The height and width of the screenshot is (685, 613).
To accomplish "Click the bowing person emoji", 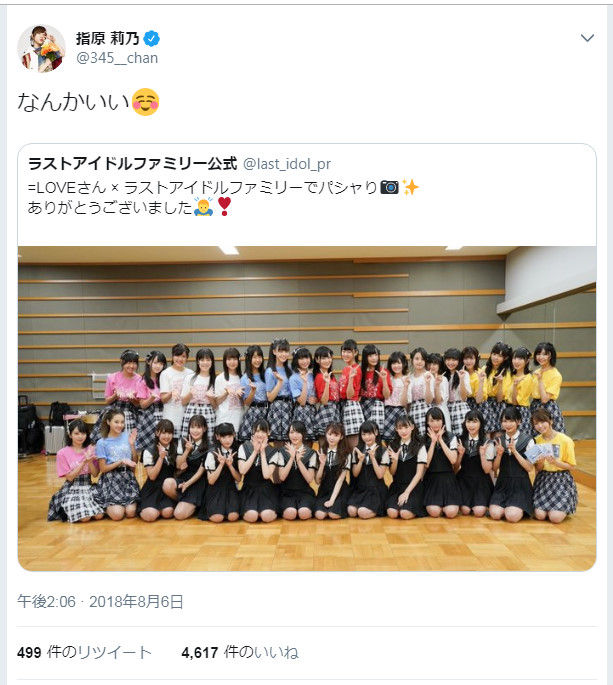I will 204,207.
